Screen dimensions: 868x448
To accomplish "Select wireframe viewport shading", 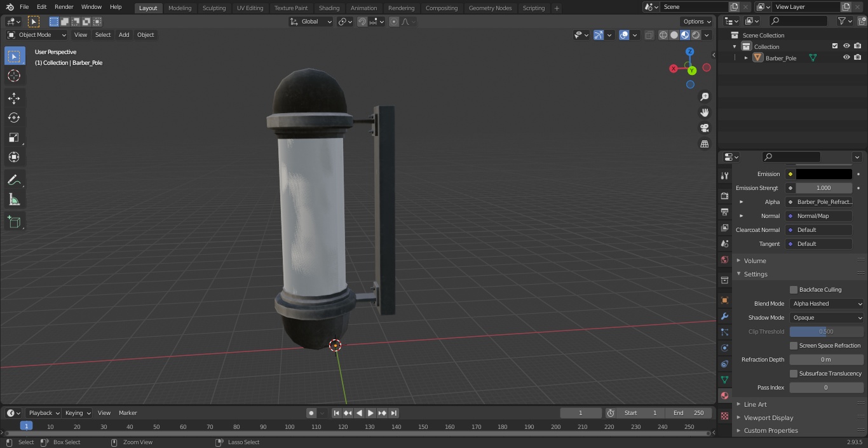I will [x=663, y=35].
